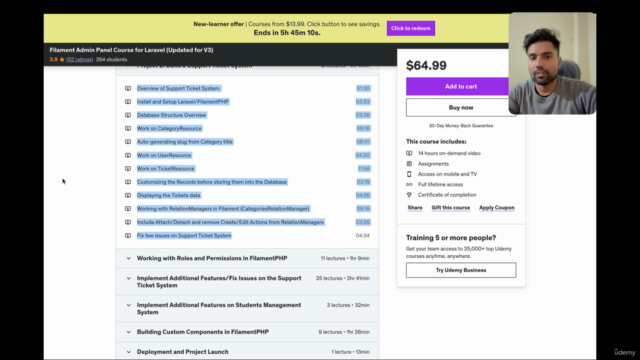Click the mobile and TV access icon
This screenshot has height=360, width=640.
coord(409,174)
